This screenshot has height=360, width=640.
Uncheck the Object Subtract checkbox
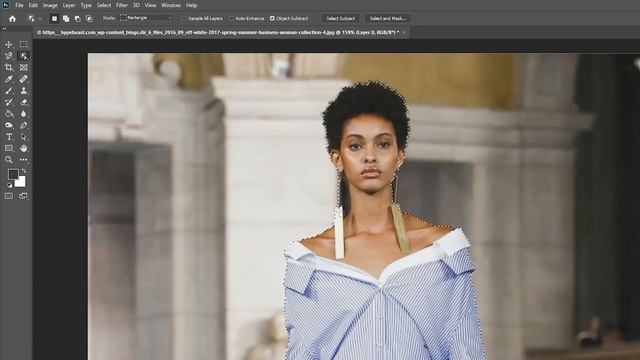tap(272, 18)
